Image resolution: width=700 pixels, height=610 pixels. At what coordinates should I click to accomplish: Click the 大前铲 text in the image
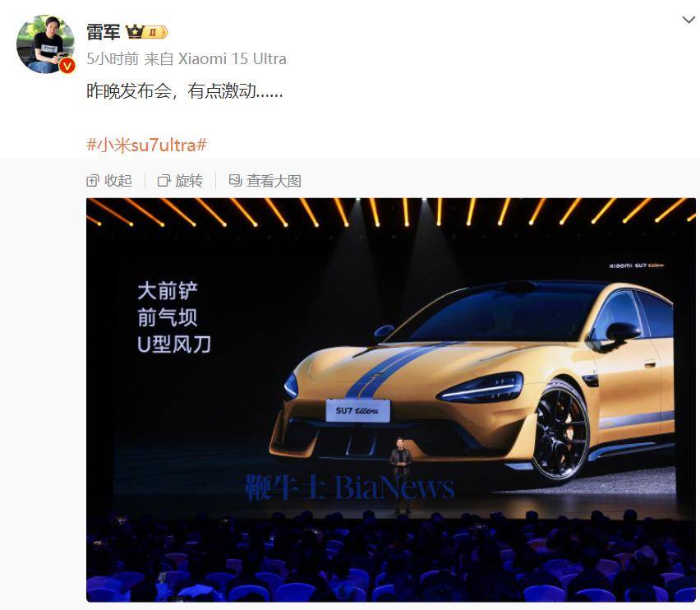[x=168, y=291]
